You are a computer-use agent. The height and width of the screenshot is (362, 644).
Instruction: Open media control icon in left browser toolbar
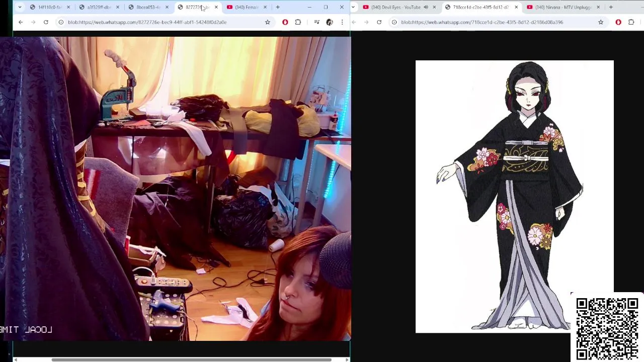[x=316, y=22]
